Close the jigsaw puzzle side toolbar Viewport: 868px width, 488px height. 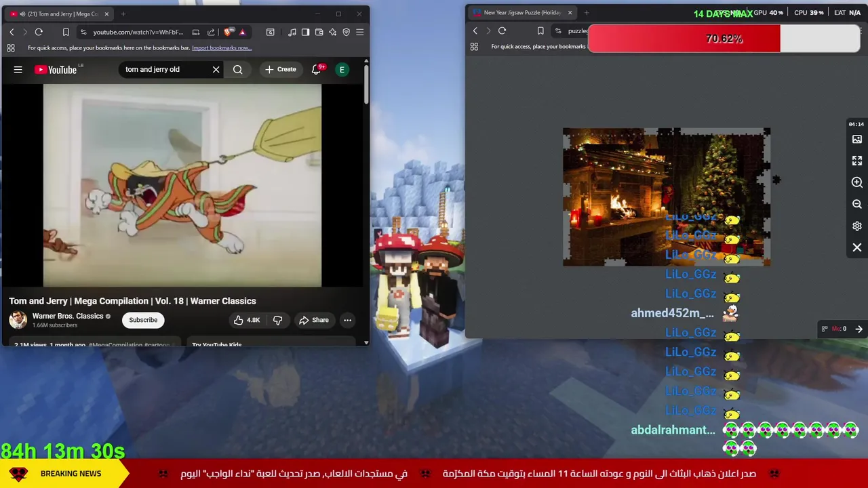coord(857,247)
